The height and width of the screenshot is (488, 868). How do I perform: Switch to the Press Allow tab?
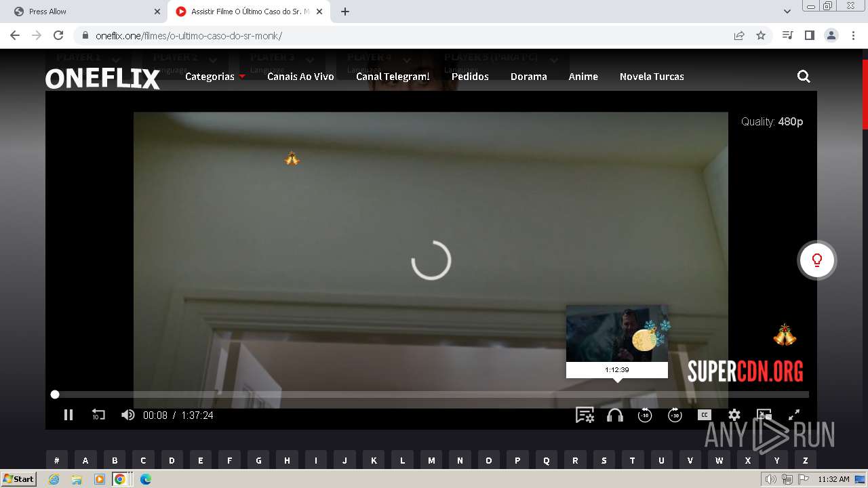[x=85, y=12]
